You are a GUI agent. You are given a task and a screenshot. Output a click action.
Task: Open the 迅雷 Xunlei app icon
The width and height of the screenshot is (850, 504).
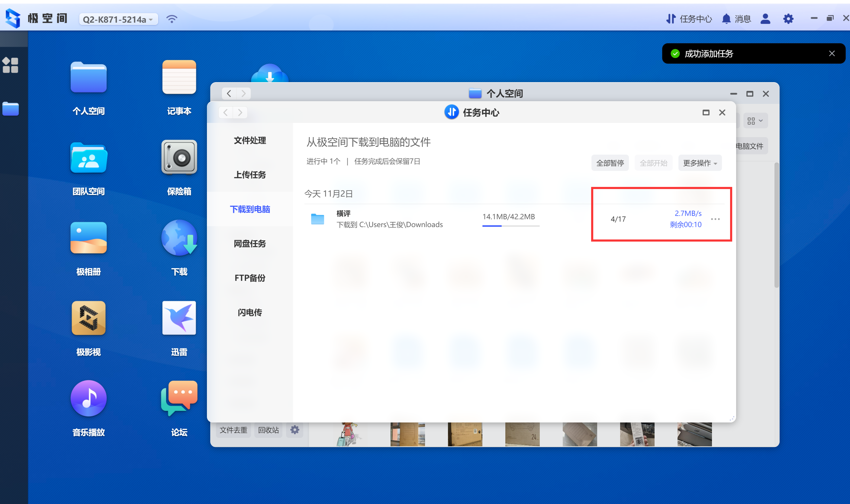coord(179,318)
